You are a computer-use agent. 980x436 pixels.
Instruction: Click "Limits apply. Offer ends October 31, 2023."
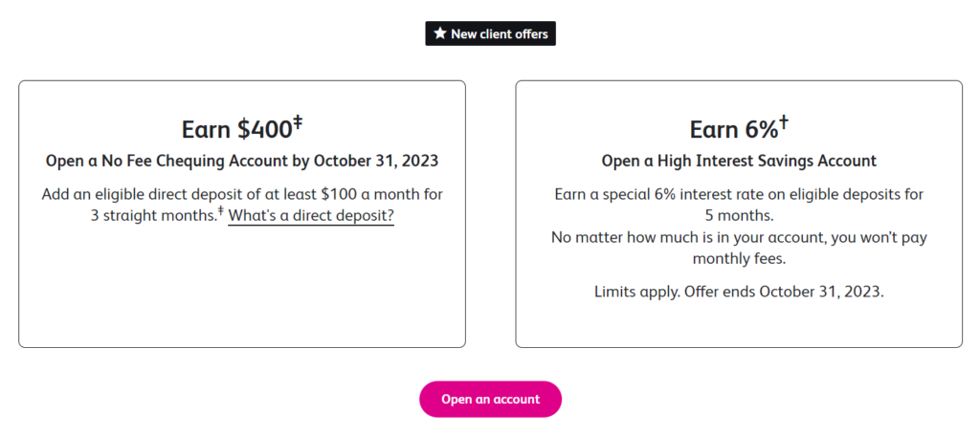click(739, 292)
